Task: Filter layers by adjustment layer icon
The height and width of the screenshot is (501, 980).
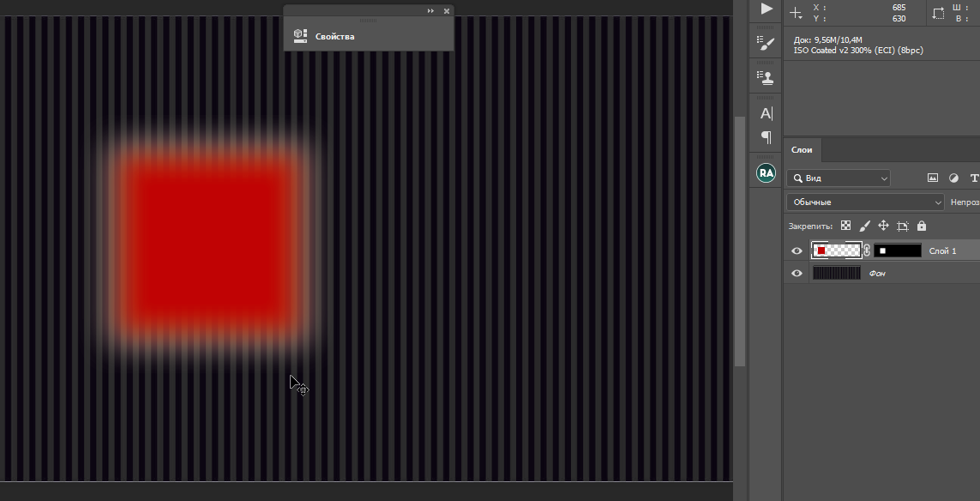Action: coord(953,178)
